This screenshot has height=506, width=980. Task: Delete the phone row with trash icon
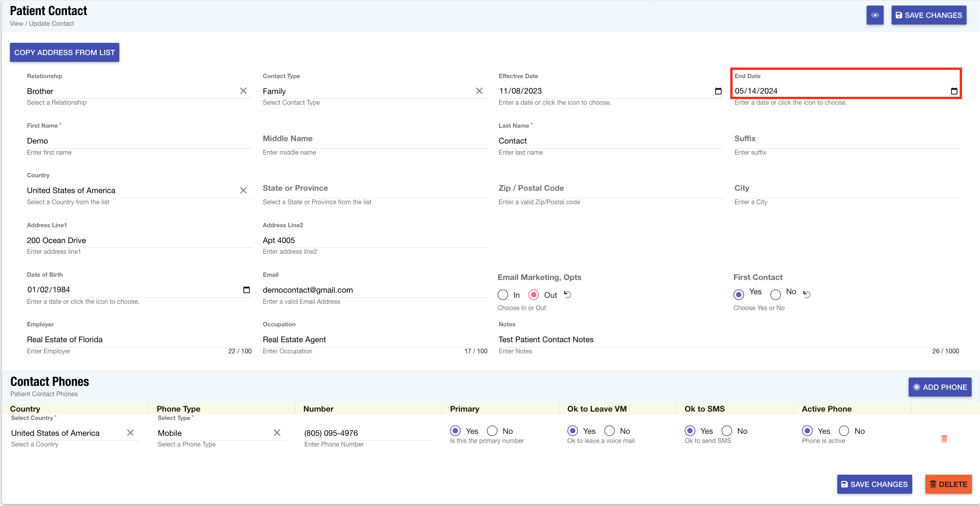pos(944,439)
